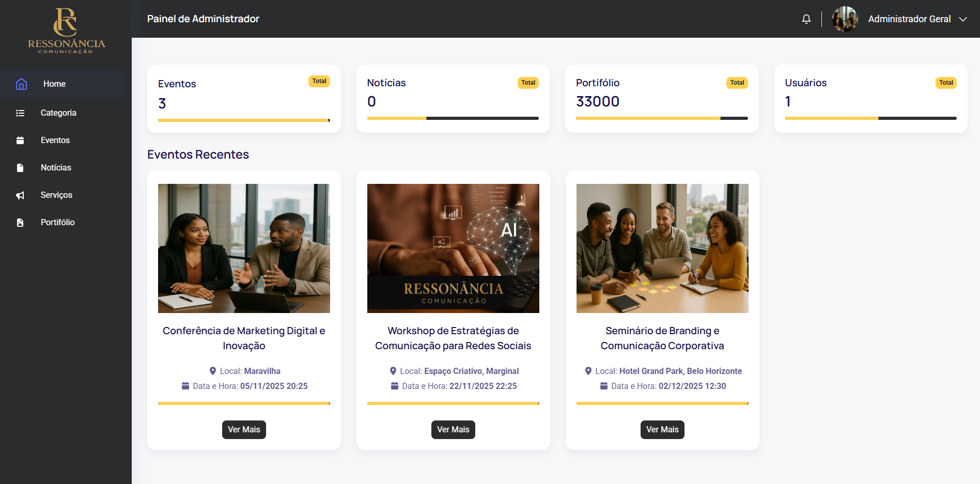Screen dimensions: 980x484
Task: Click the Ressonância Comunicação logo
Action: tap(66, 30)
